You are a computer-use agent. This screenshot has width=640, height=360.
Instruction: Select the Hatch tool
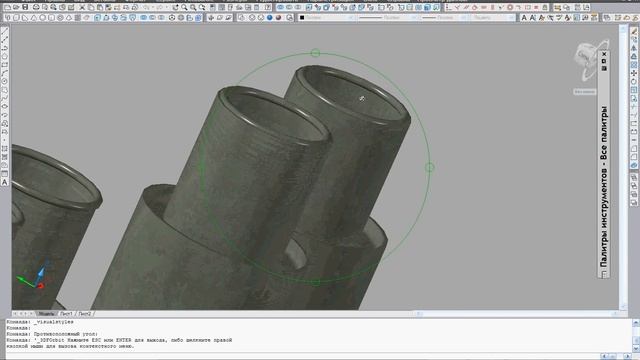(x=4, y=149)
